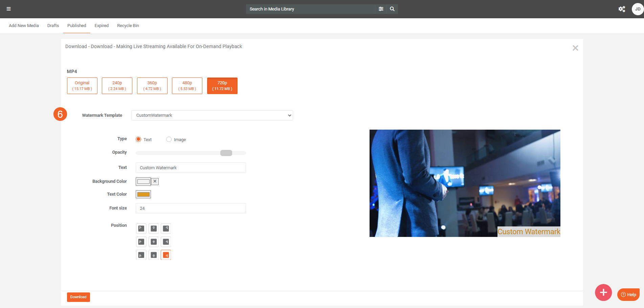The image size is (644, 308).
Task: Select the Text watermark type
Action: coord(138,139)
